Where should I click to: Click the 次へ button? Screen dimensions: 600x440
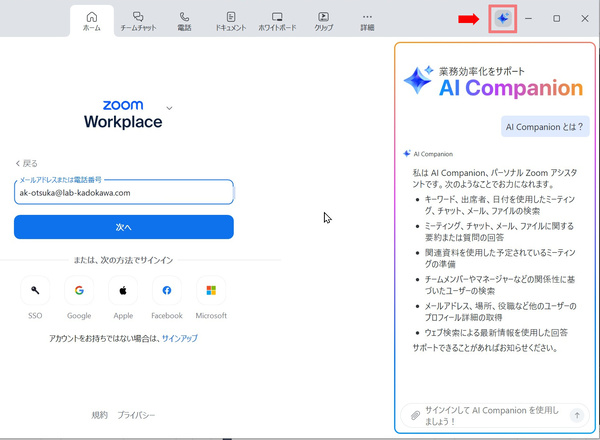(x=124, y=227)
